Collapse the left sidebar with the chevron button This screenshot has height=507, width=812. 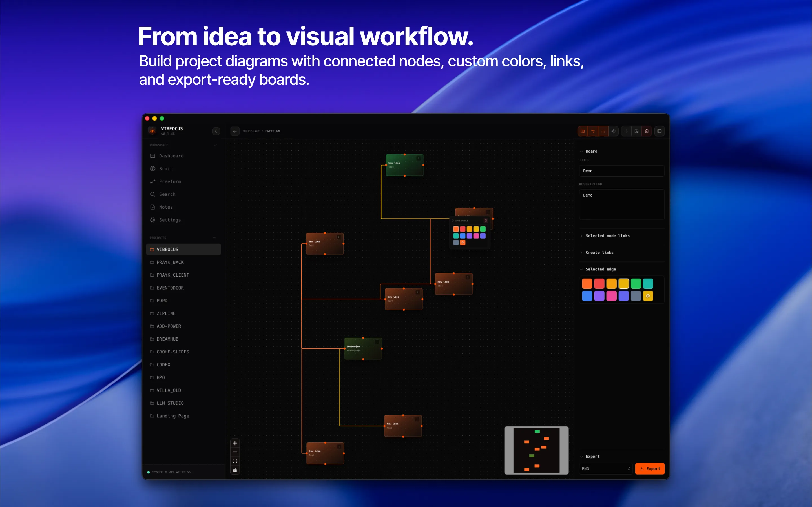click(x=216, y=131)
